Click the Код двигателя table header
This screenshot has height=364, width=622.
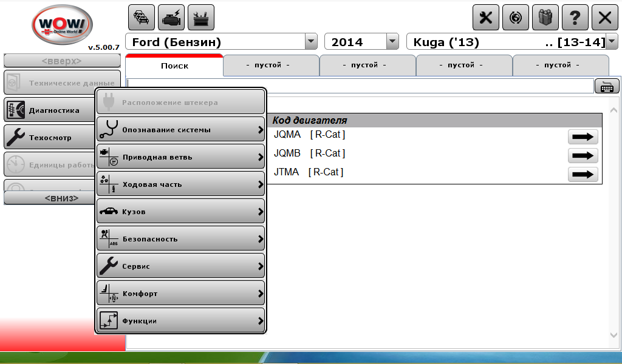coord(435,120)
